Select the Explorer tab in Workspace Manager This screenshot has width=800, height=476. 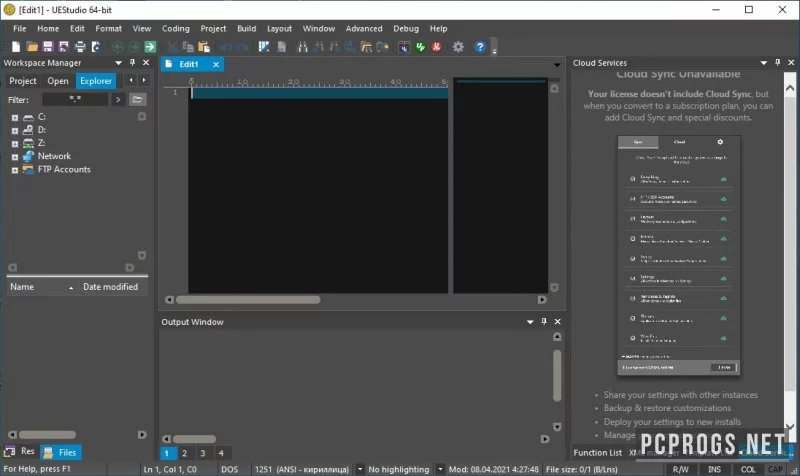[x=96, y=81]
